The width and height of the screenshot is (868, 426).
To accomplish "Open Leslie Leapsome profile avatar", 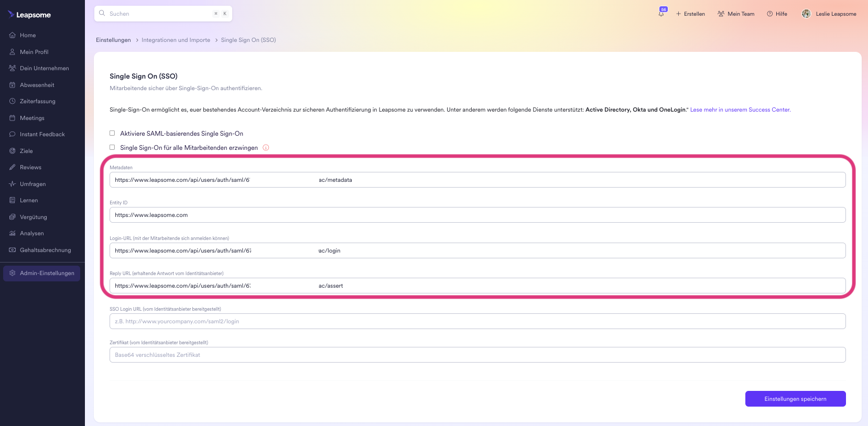I will [x=806, y=14].
